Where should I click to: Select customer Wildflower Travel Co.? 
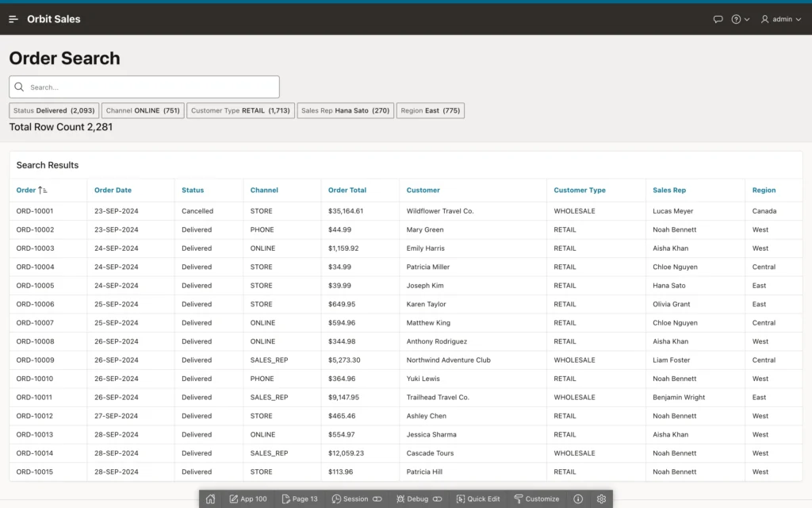pos(440,211)
